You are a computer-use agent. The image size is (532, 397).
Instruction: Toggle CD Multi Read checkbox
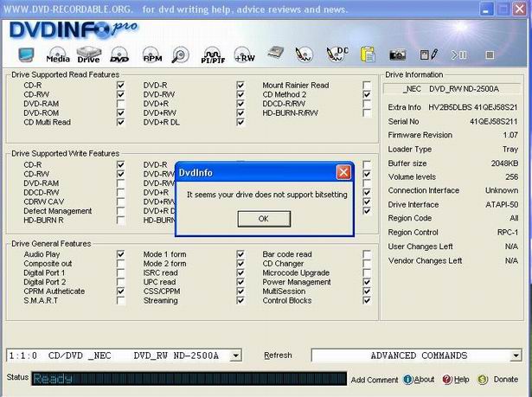[x=120, y=122]
